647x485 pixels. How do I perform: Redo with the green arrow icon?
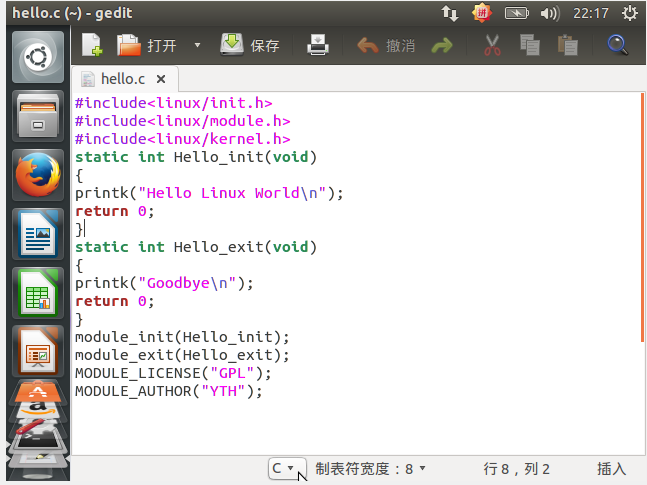point(442,45)
